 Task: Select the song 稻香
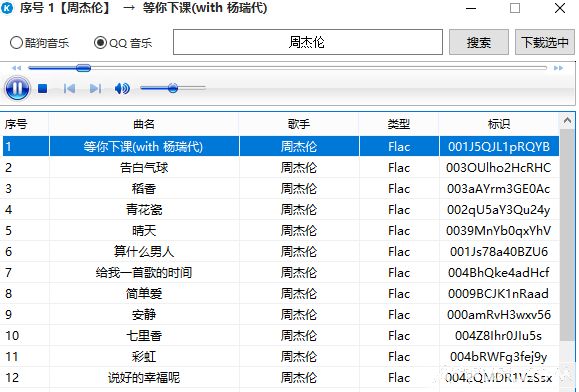tap(144, 189)
